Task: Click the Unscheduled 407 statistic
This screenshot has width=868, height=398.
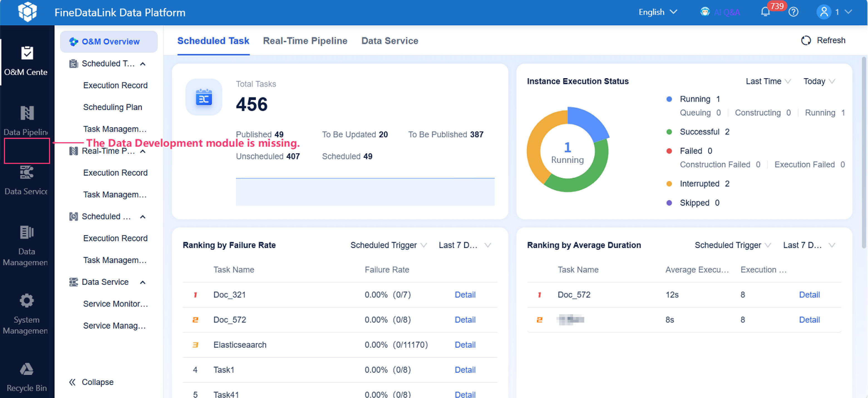Action: coord(268,156)
